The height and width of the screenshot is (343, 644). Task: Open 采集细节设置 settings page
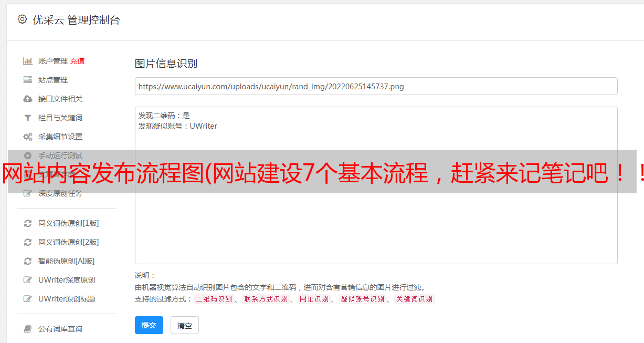(60, 137)
